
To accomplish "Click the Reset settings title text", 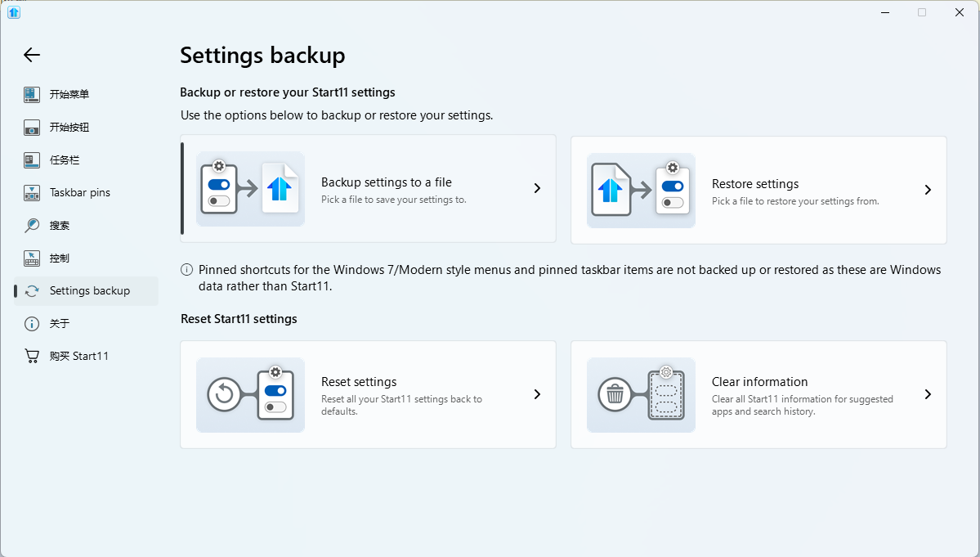I will (x=359, y=382).
